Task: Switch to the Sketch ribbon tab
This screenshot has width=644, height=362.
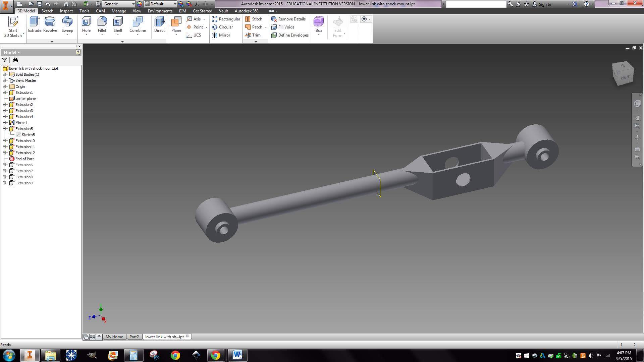Action: pyautogui.click(x=47, y=11)
